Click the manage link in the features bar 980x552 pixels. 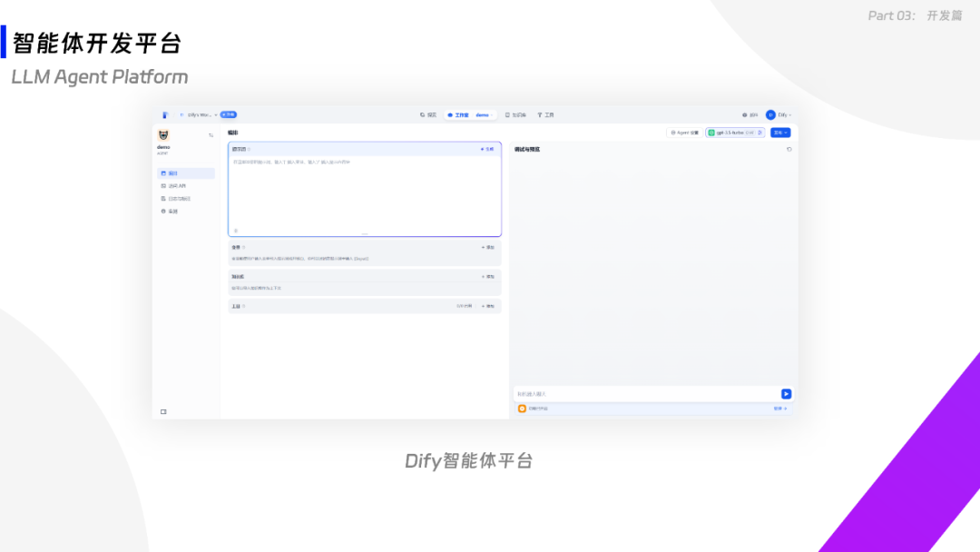click(780, 409)
